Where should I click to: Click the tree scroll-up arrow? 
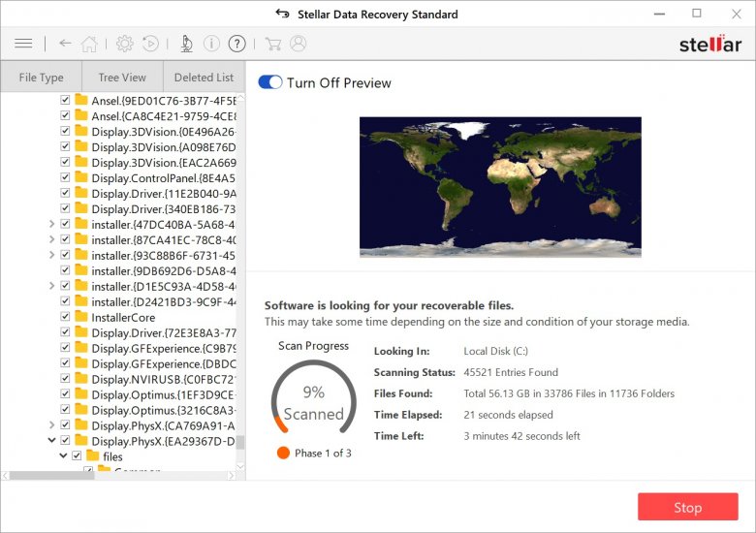tap(240, 97)
